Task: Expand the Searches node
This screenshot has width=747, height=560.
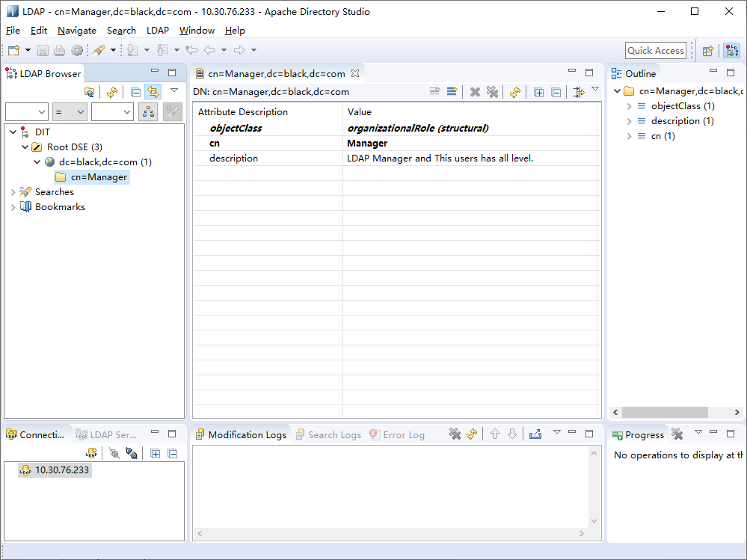Action: pyautogui.click(x=13, y=192)
